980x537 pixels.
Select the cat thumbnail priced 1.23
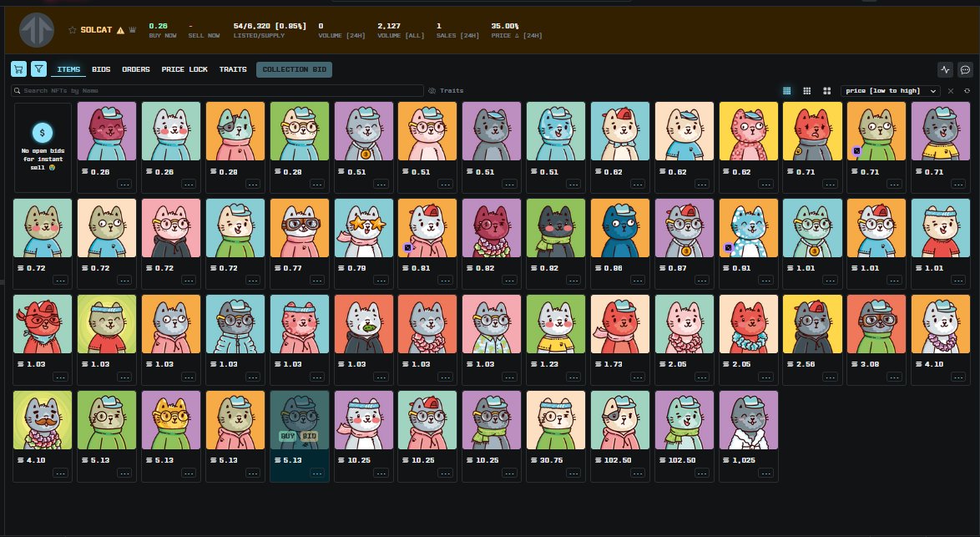pos(556,324)
